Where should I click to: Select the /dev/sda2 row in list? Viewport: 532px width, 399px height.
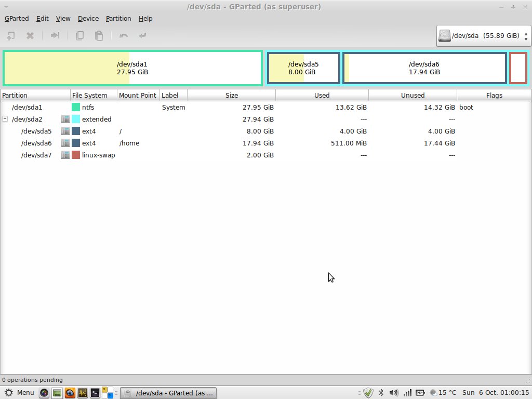coord(265,119)
